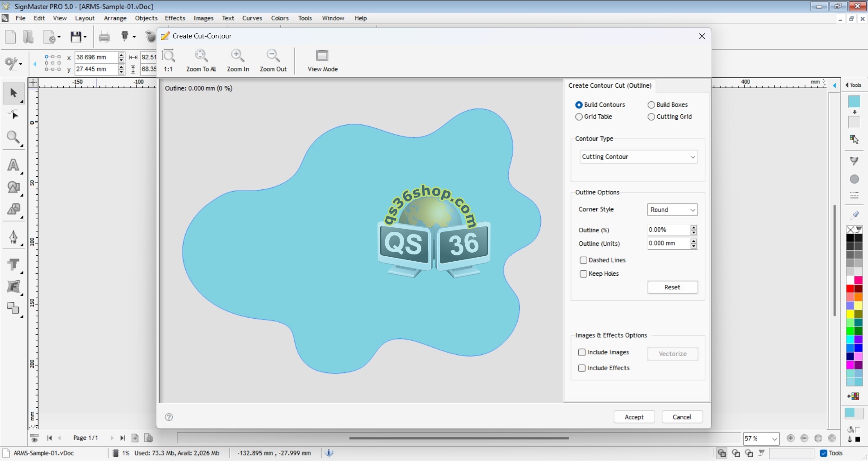
Task: Click the dialog help question mark icon
Action: click(169, 417)
